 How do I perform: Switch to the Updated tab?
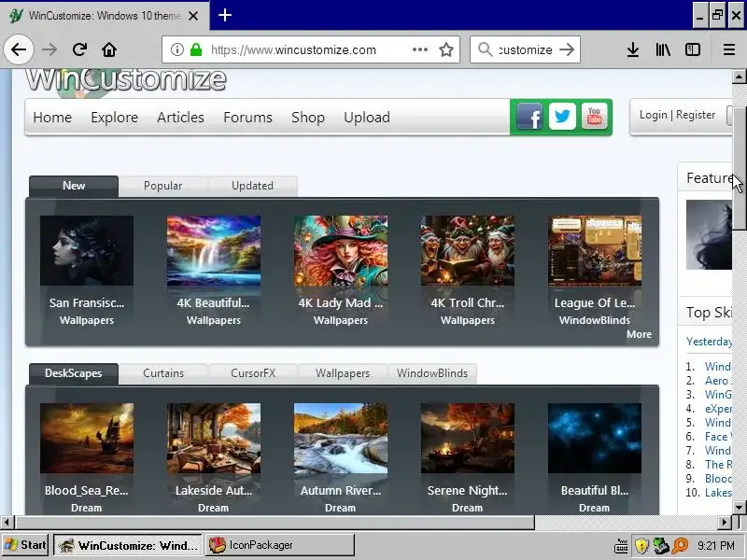click(x=252, y=186)
